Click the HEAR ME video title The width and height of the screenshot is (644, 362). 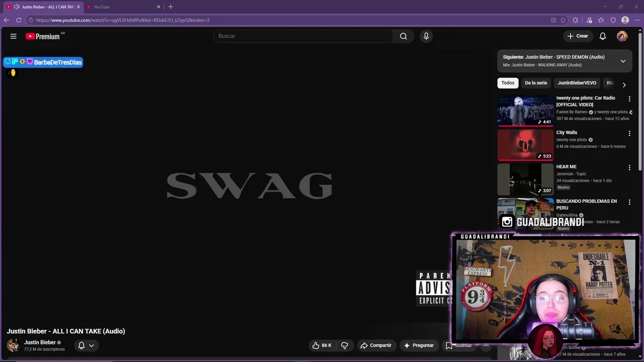tap(566, 167)
